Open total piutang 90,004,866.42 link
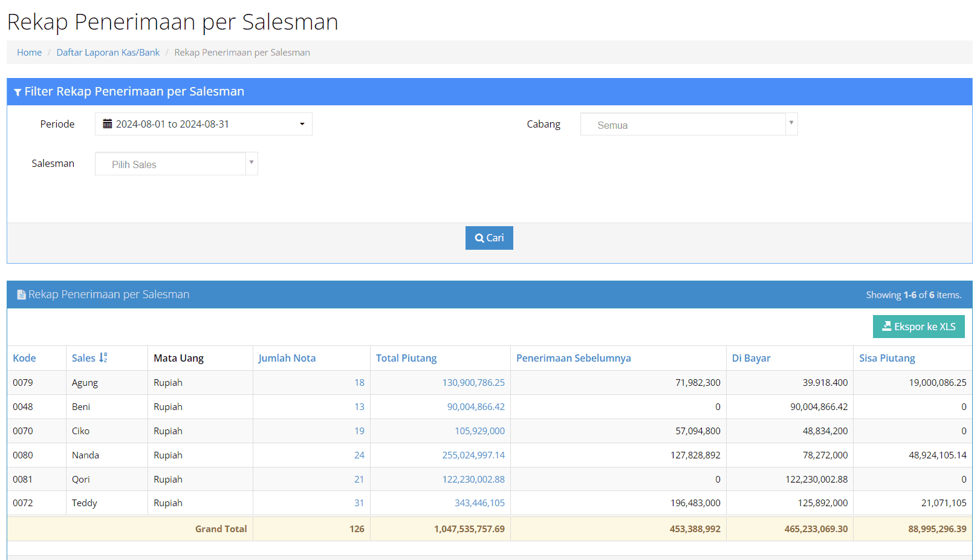The height and width of the screenshot is (560, 980). pos(476,407)
